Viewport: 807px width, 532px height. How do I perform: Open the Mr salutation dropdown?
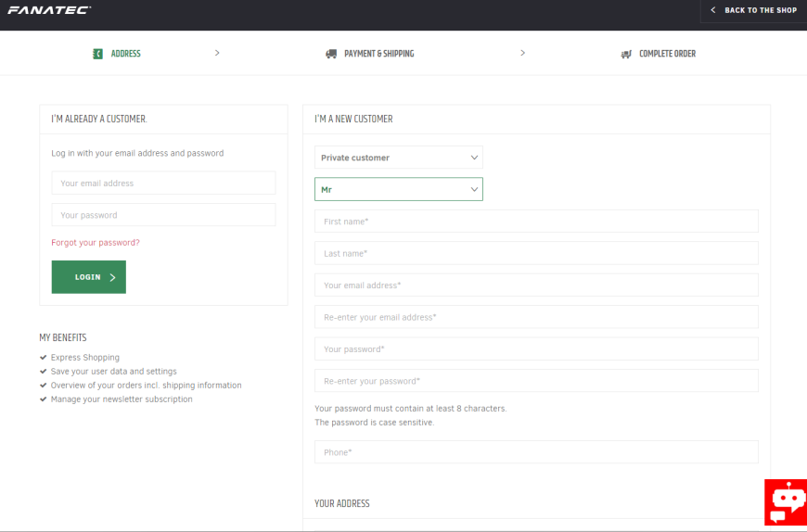click(x=398, y=189)
